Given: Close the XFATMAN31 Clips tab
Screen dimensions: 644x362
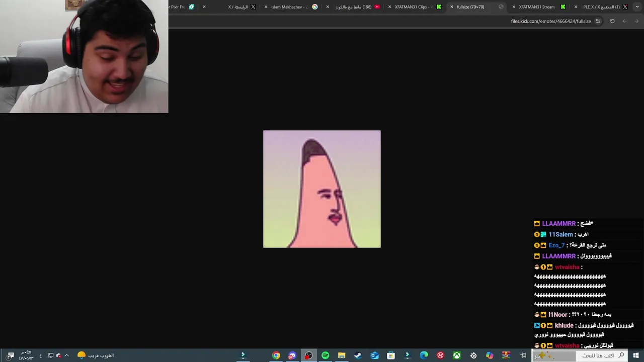Looking at the screenshot, I should pos(389,7).
